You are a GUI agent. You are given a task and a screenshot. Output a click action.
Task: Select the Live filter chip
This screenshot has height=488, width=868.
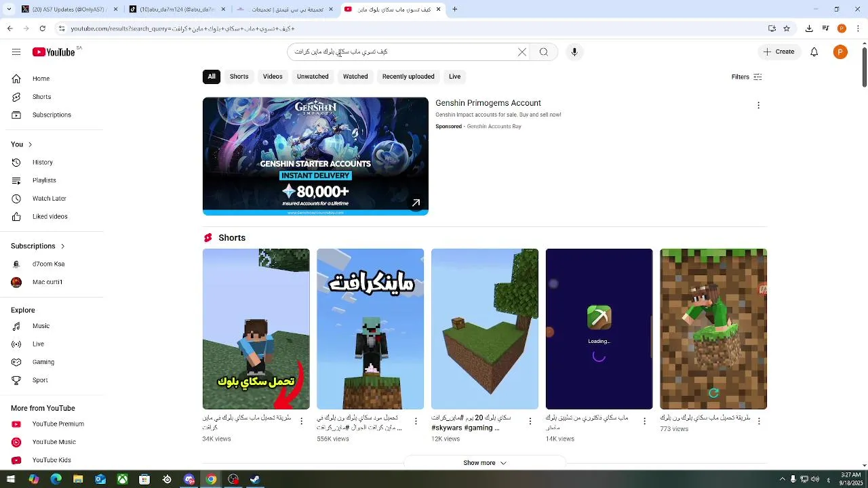click(454, 77)
